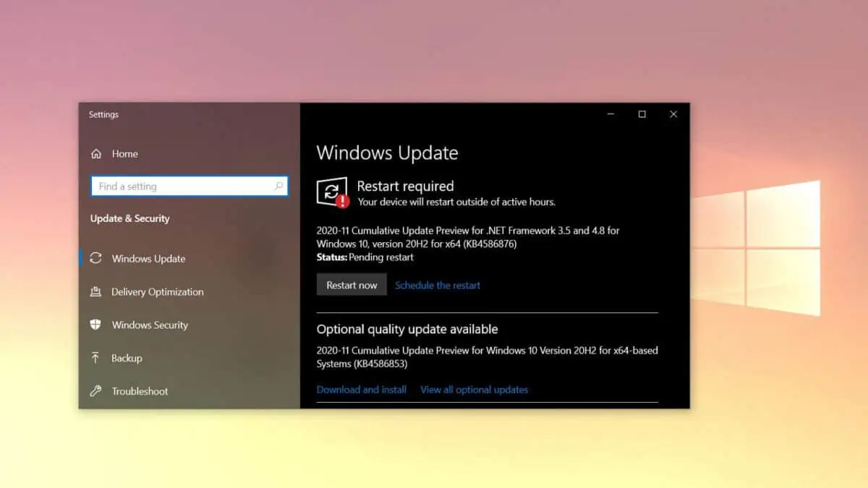Click the Schedule the restart link
Viewport: 868px width, 488px height.
tap(438, 286)
